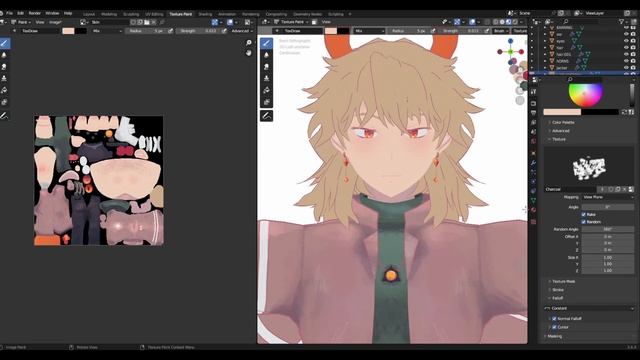The height and width of the screenshot is (360, 640).
Task: Adjust the Strength slider in image editor header
Action: point(198,31)
